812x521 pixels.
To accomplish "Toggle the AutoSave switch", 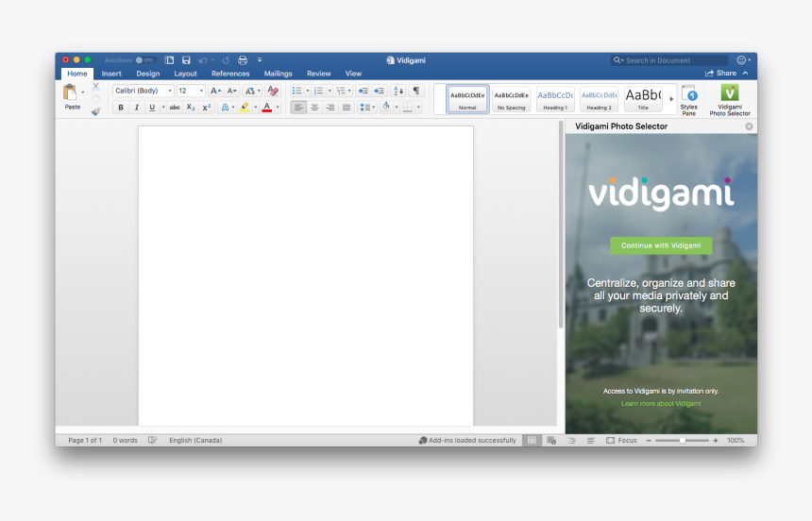I will click(144, 60).
